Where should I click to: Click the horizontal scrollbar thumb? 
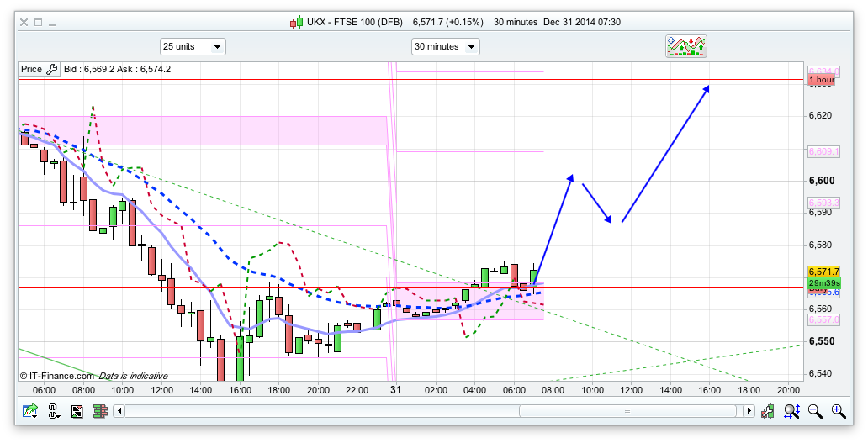[x=627, y=411]
